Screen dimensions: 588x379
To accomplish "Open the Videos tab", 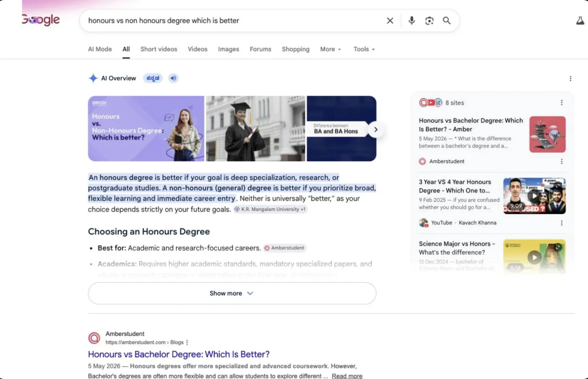I will point(198,49).
